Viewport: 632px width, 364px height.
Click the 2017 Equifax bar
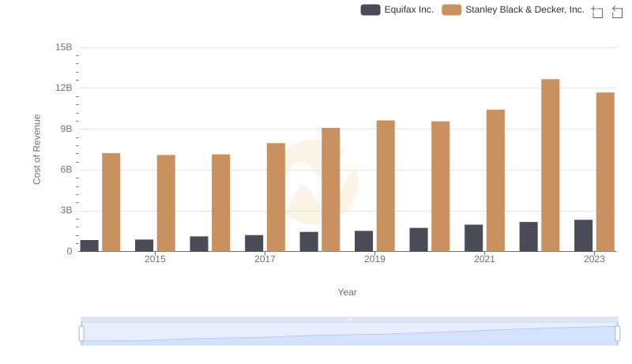(254, 243)
